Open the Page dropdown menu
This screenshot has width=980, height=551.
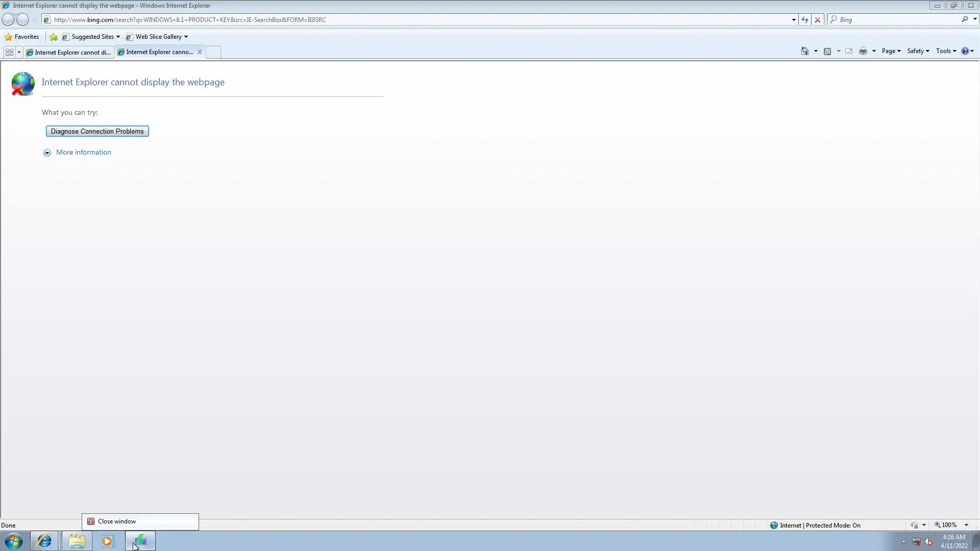pos(891,51)
